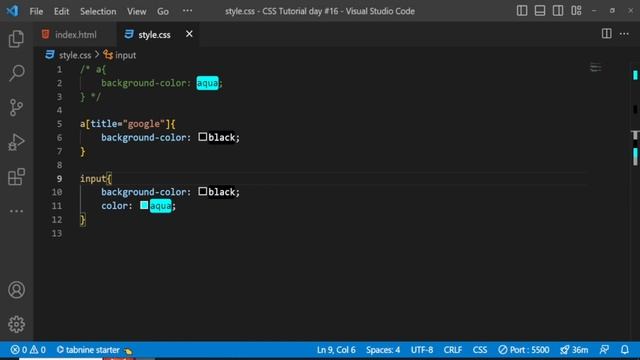Open the Accounts menu icon

(x=16, y=290)
